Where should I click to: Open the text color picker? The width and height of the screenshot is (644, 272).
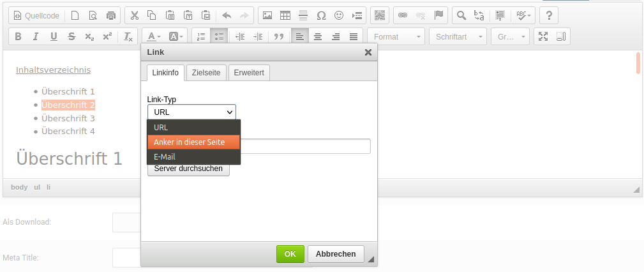coord(152,36)
